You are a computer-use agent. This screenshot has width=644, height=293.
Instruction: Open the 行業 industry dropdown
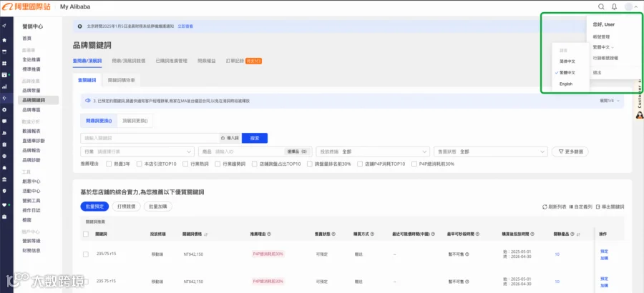(138, 152)
